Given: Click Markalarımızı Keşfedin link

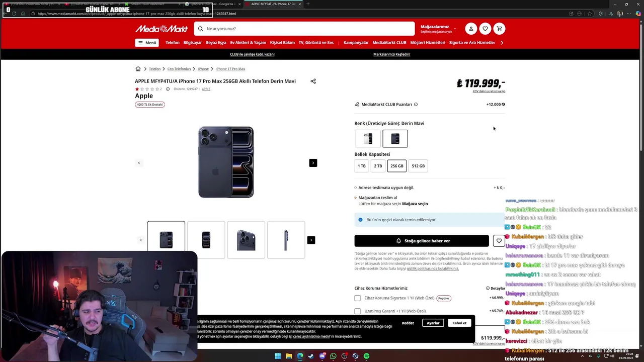Looking at the screenshot, I should [x=392, y=54].
